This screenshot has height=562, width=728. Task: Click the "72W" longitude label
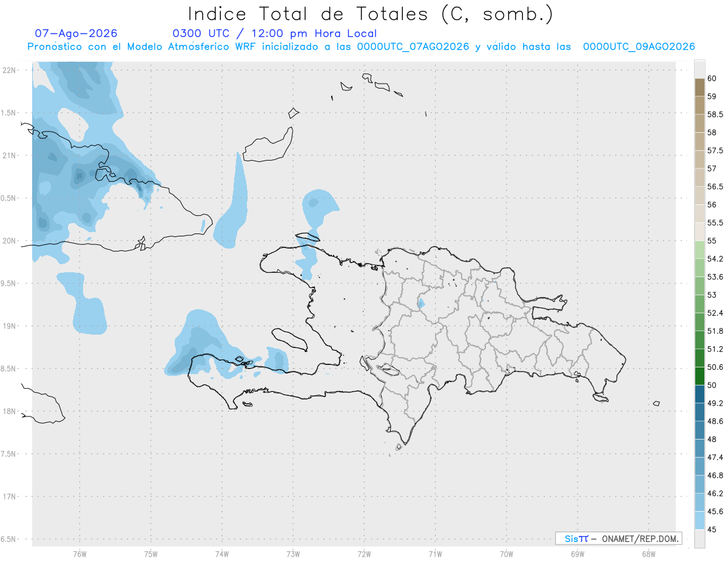point(364,554)
